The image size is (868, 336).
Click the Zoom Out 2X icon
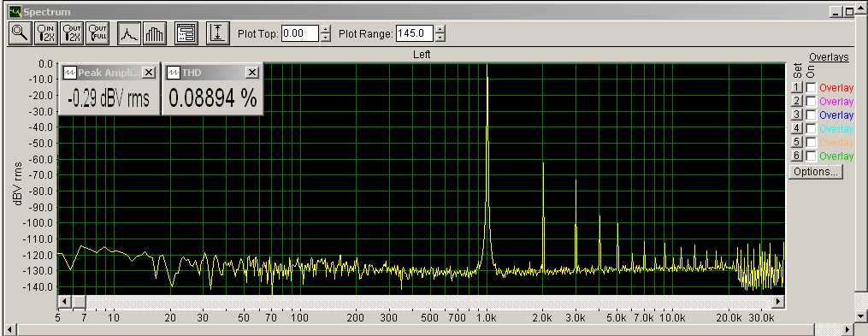(72, 33)
